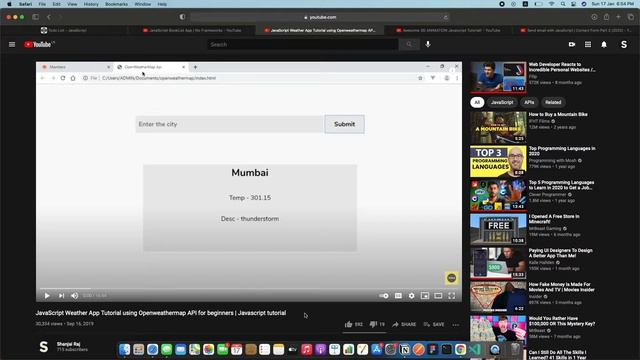Viewport: 640px width, 360px height.
Task: Show Safari tab overview
Action: pos(631,17)
